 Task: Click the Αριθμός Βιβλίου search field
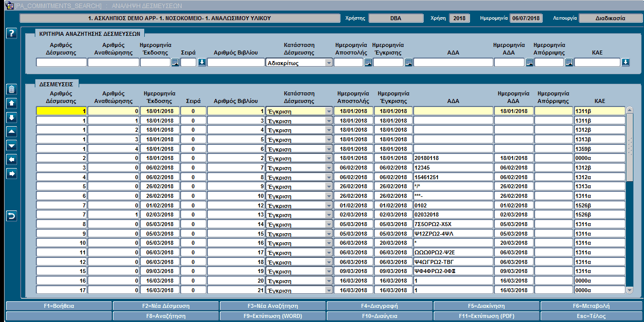click(236, 63)
